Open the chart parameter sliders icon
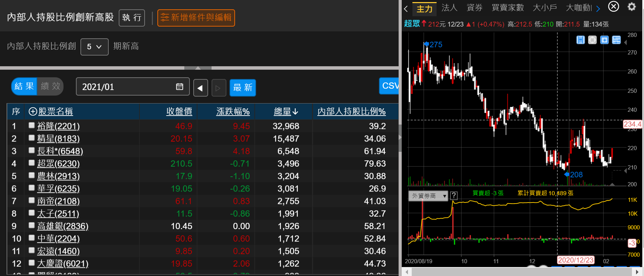 (616, 40)
